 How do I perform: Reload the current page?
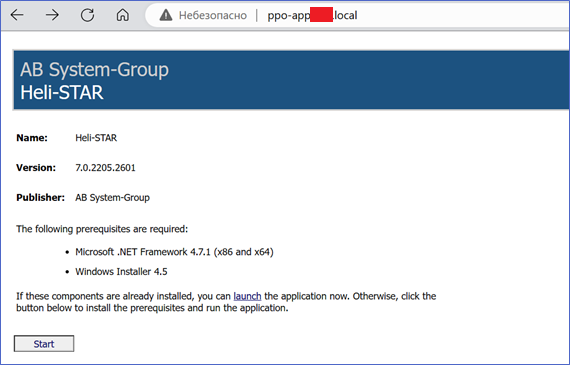(87, 15)
